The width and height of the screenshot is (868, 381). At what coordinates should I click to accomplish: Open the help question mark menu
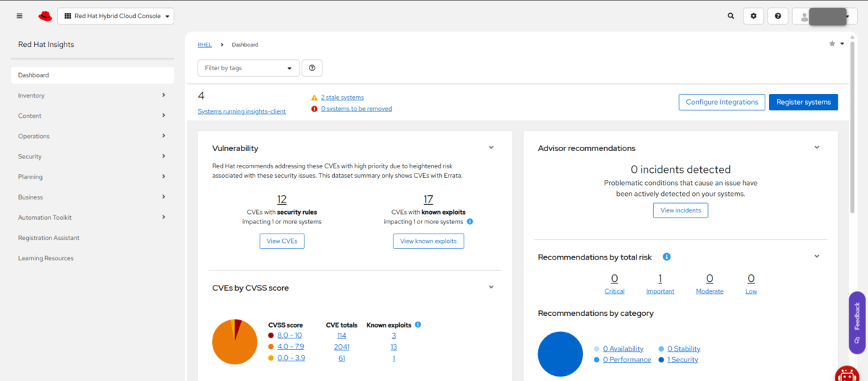coord(778,16)
